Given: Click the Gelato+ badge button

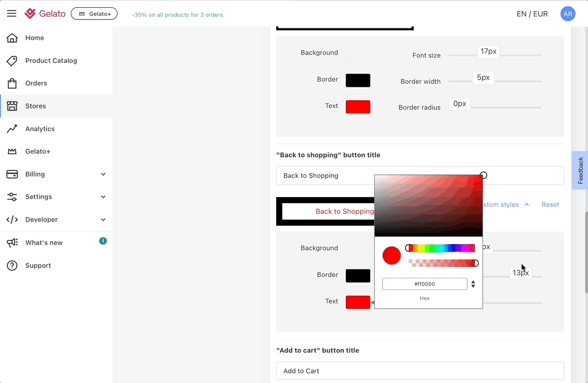Looking at the screenshot, I should point(94,13).
